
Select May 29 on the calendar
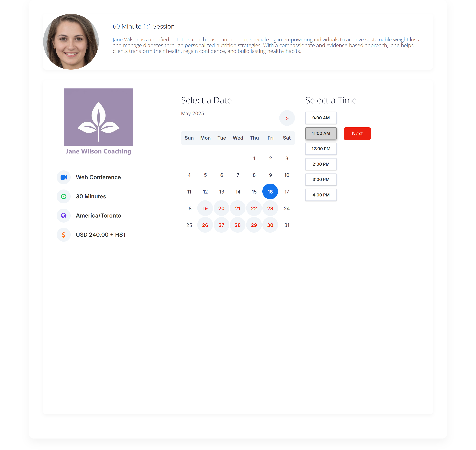(x=254, y=225)
